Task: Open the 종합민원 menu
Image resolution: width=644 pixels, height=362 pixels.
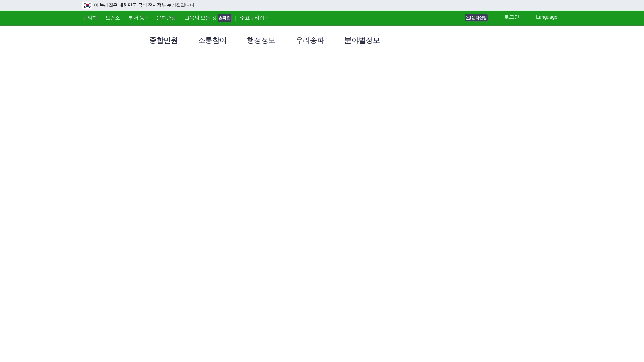Action: tap(164, 40)
